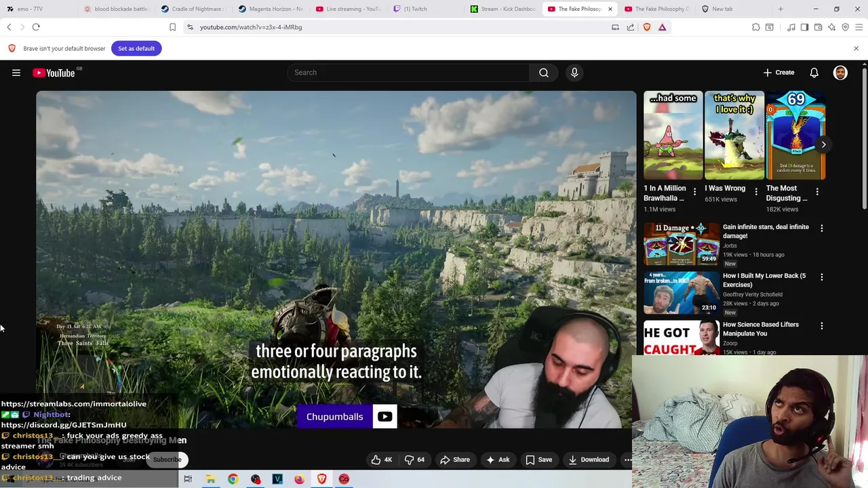868x488 pixels.
Task: Reload the page in Brave
Action: click(36, 27)
